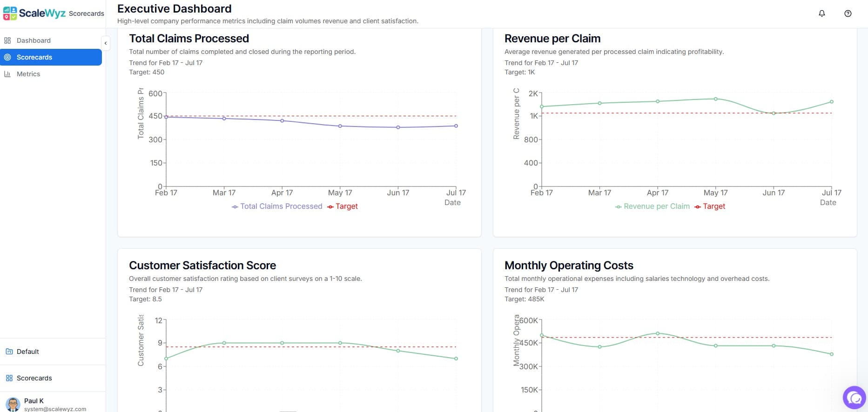Image resolution: width=868 pixels, height=412 pixels.
Task: Open the Default workspace selector
Action: click(x=28, y=352)
